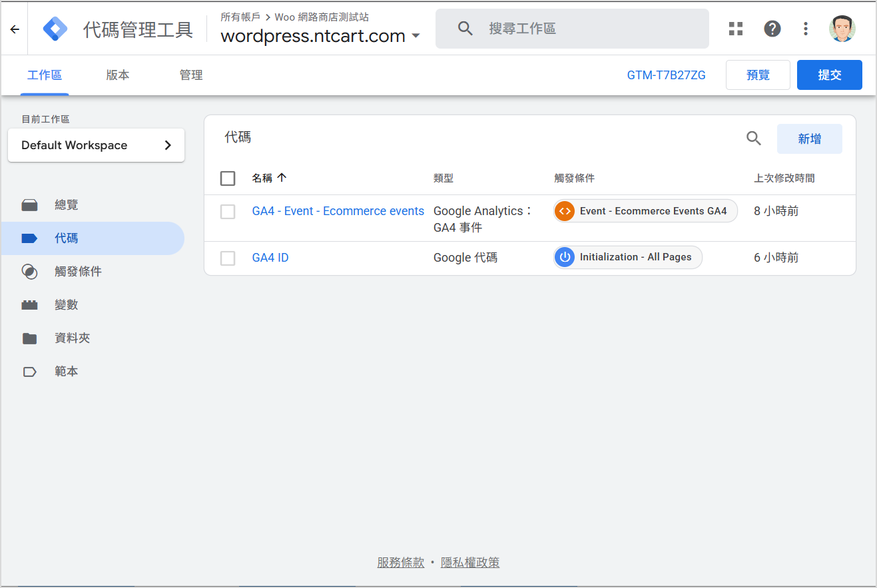Click the magnifier icon in search bar

pos(465,29)
